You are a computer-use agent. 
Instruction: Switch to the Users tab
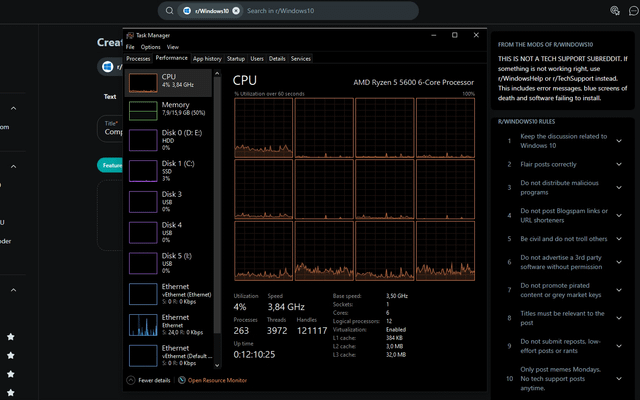(257, 59)
